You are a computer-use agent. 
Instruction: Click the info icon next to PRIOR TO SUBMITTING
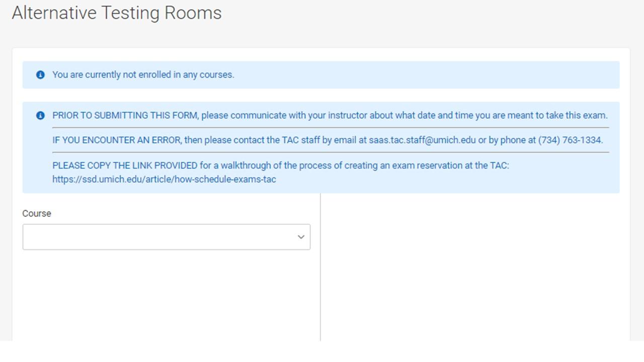(40, 116)
